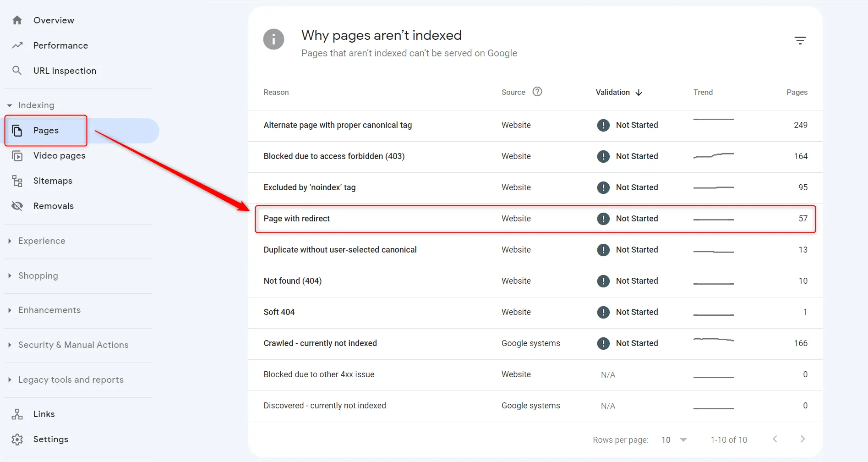Click status icon for noindex row
The height and width of the screenshot is (462, 868).
point(603,187)
